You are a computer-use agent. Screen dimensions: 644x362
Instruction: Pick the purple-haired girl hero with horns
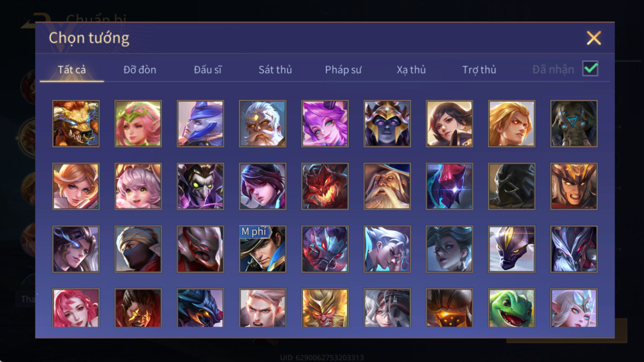tap(325, 124)
